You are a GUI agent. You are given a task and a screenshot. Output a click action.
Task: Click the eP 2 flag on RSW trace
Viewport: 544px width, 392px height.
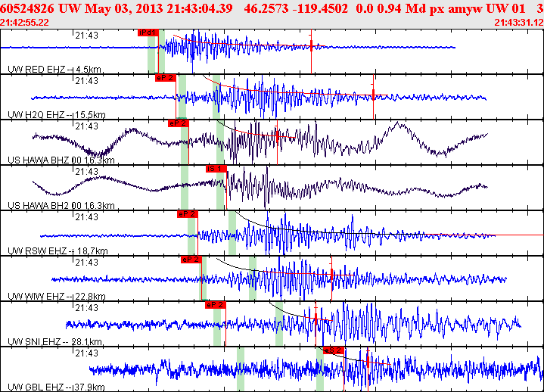[x=187, y=213]
